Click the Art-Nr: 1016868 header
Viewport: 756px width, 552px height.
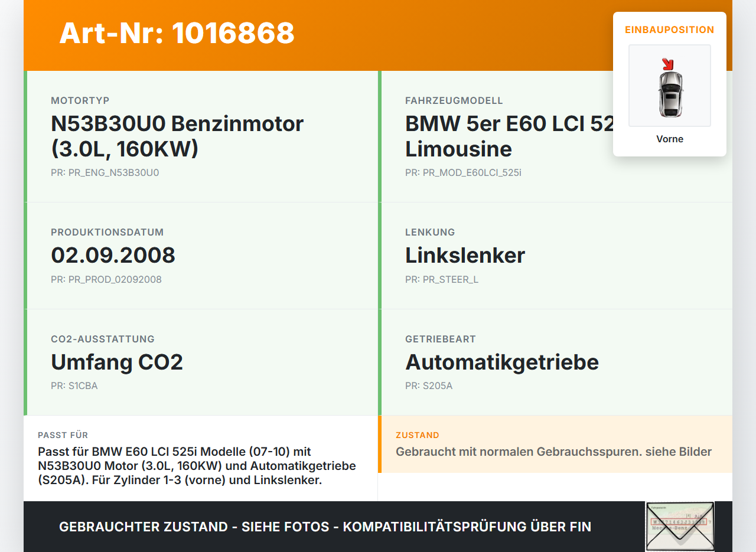point(177,34)
